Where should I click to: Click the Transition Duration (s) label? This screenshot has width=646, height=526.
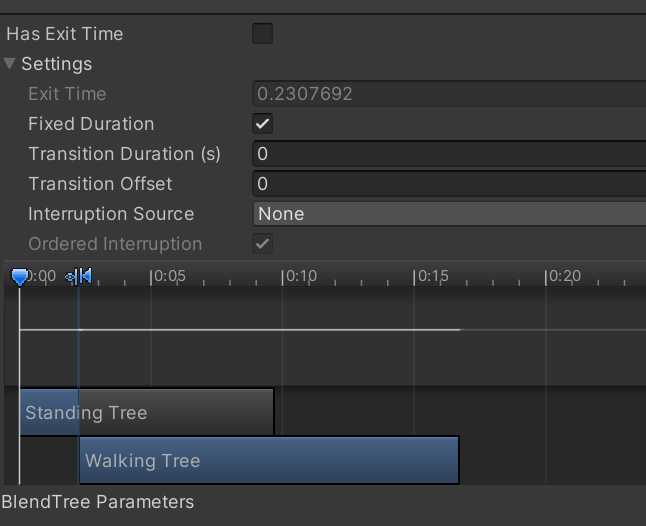point(124,154)
